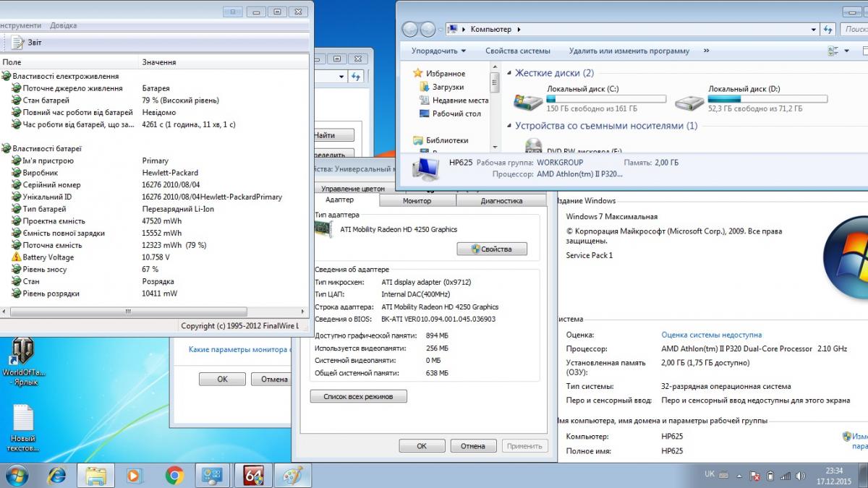Open the Explorer recent pages dropdown arrow
The height and width of the screenshot is (488, 868).
[x=441, y=30]
